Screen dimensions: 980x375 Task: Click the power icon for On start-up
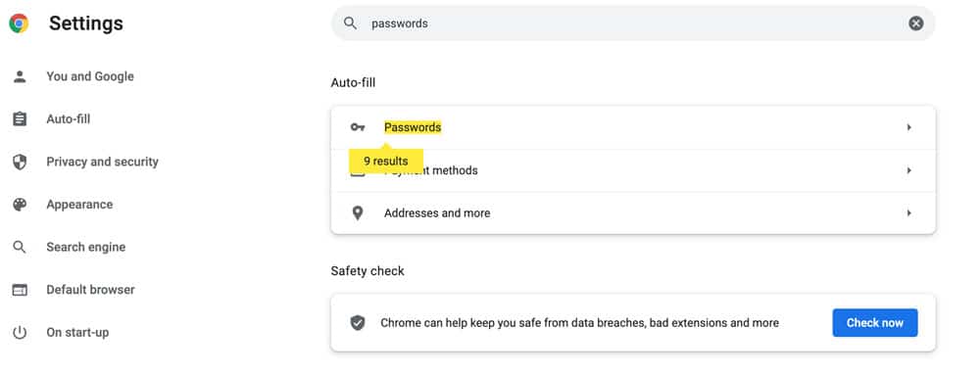(x=20, y=333)
